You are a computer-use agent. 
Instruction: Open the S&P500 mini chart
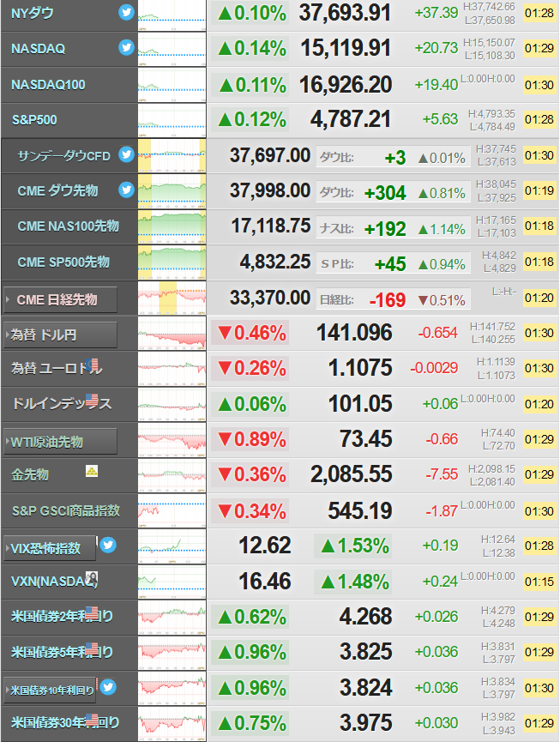172,120
